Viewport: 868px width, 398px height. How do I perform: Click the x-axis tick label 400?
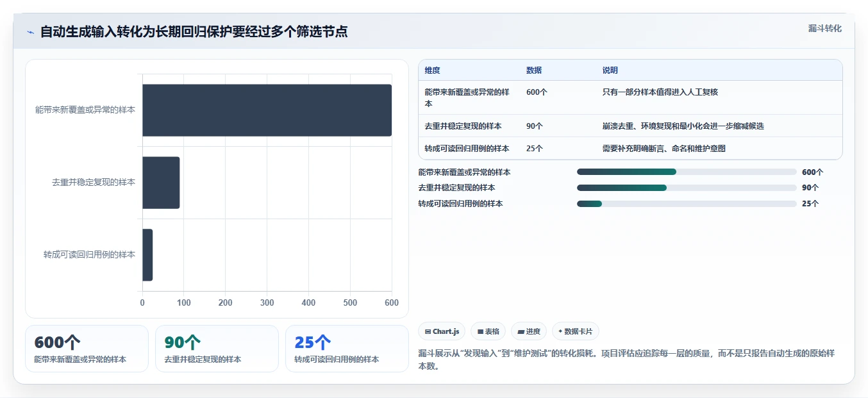[308, 303]
